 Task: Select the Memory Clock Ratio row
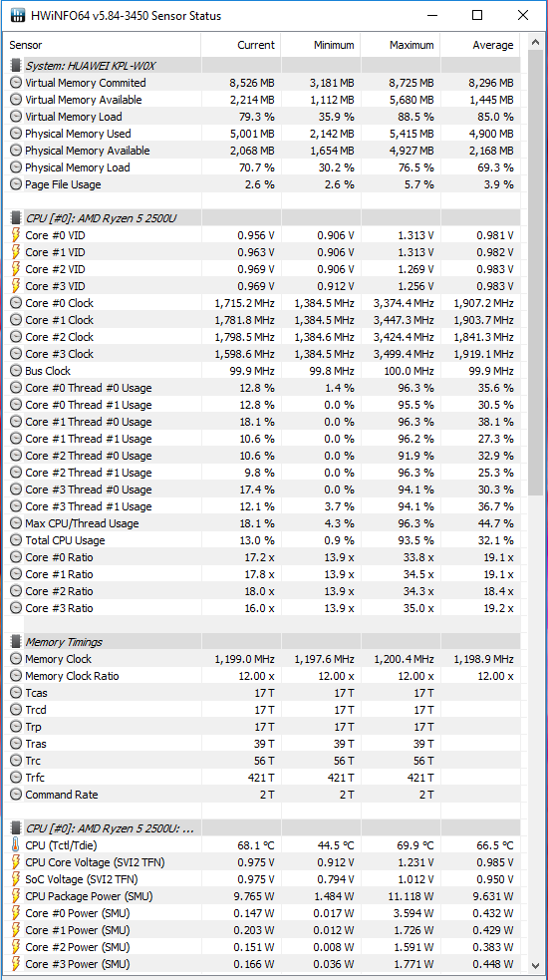click(x=263, y=676)
